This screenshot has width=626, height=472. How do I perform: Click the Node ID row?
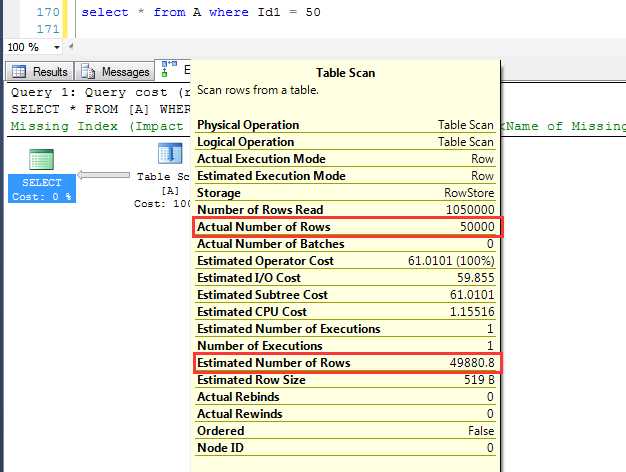coord(345,448)
